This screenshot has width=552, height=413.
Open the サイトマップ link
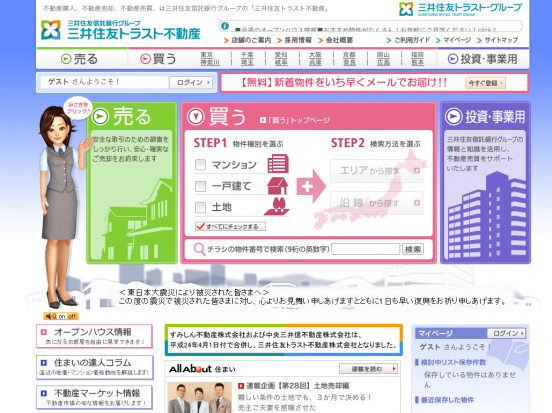coord(498,40)
